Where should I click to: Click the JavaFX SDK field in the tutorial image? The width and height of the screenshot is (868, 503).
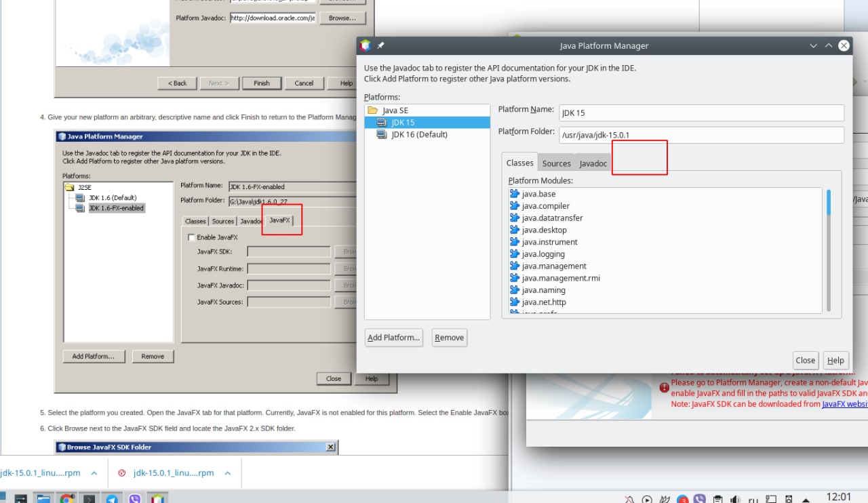(x=289, y=251)
